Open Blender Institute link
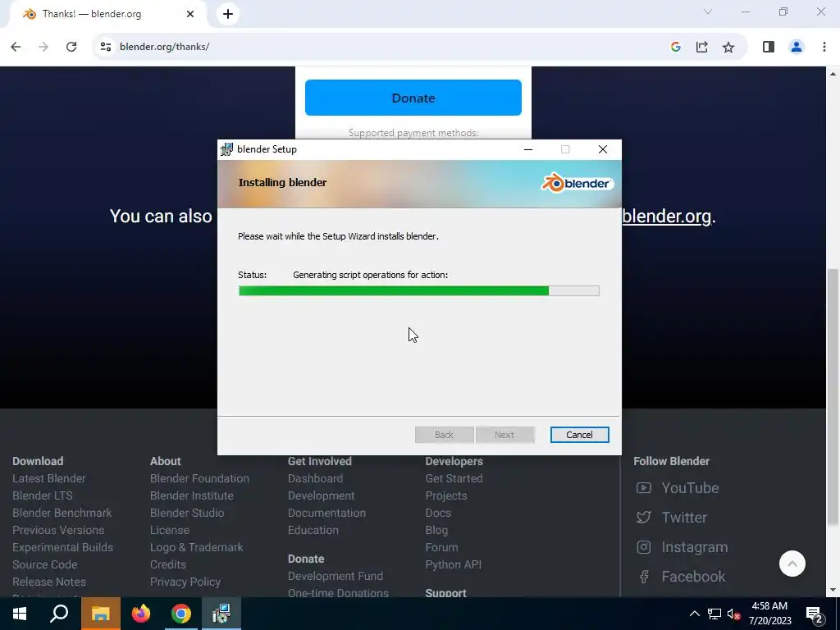The image size is (840, 630). pos(192,495)
